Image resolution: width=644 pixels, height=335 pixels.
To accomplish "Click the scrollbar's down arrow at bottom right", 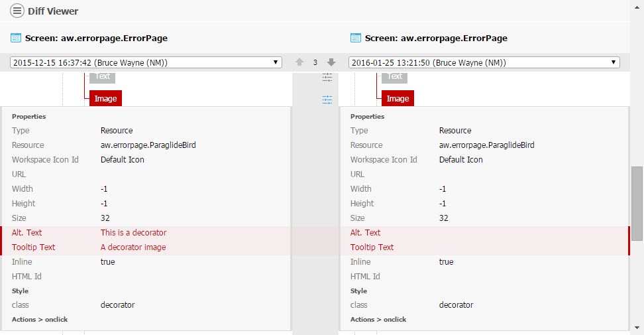I will (x=637, y=328).
